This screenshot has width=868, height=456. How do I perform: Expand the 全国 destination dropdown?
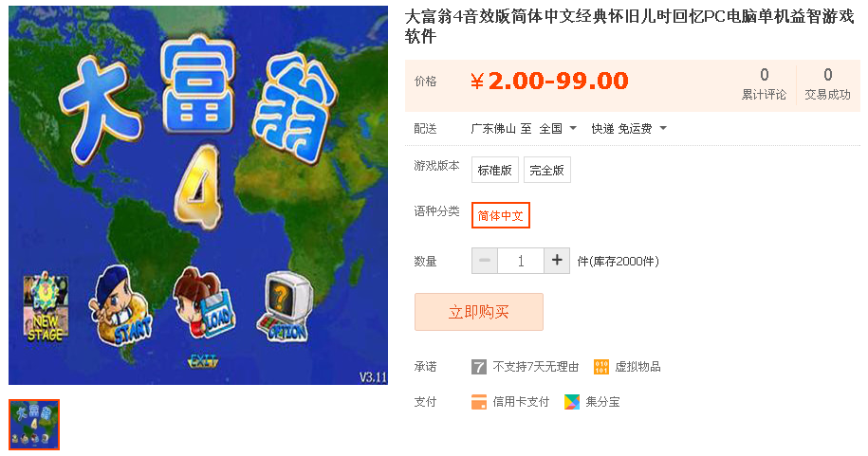click(x=558, y=129)
